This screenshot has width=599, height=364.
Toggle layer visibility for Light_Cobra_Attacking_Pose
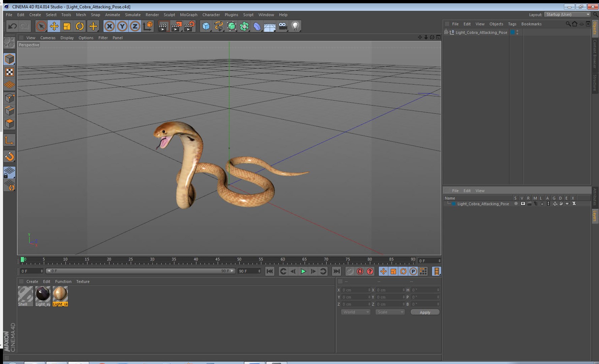pos(522,204)
